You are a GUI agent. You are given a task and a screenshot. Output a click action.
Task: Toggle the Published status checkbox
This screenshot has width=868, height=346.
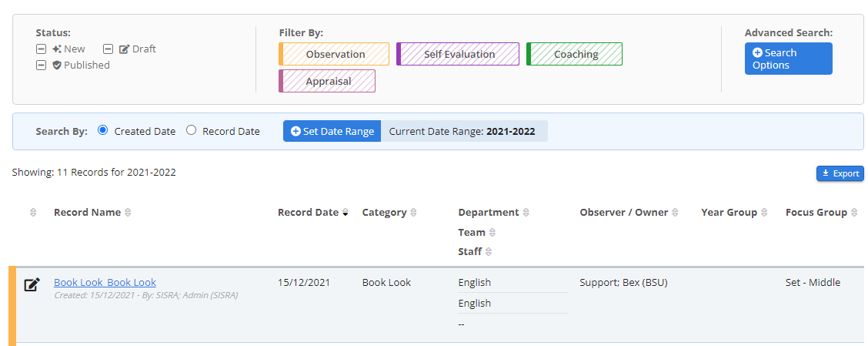coord(42,66)
